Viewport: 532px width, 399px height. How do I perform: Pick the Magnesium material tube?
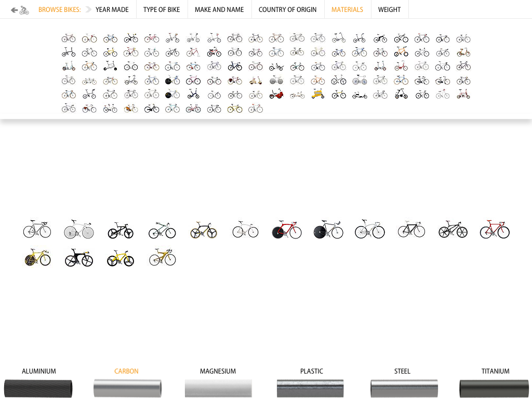[x=218, y=388]
